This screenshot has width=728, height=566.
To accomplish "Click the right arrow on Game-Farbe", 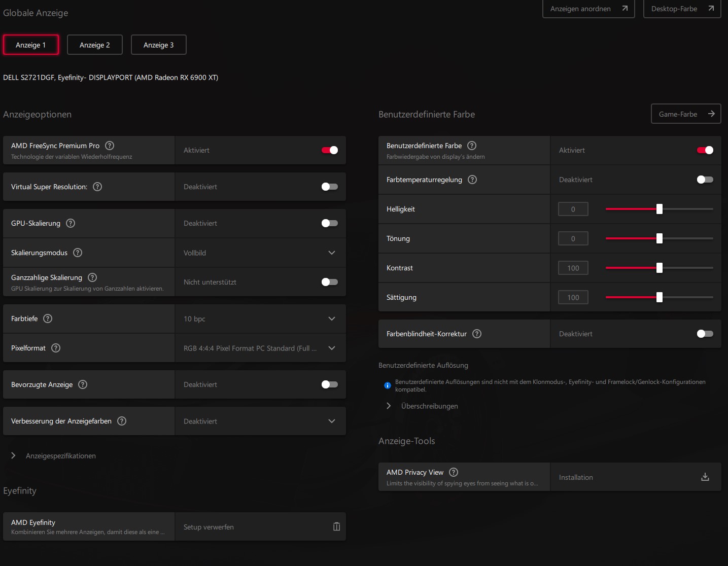I will tap(711, 114).
